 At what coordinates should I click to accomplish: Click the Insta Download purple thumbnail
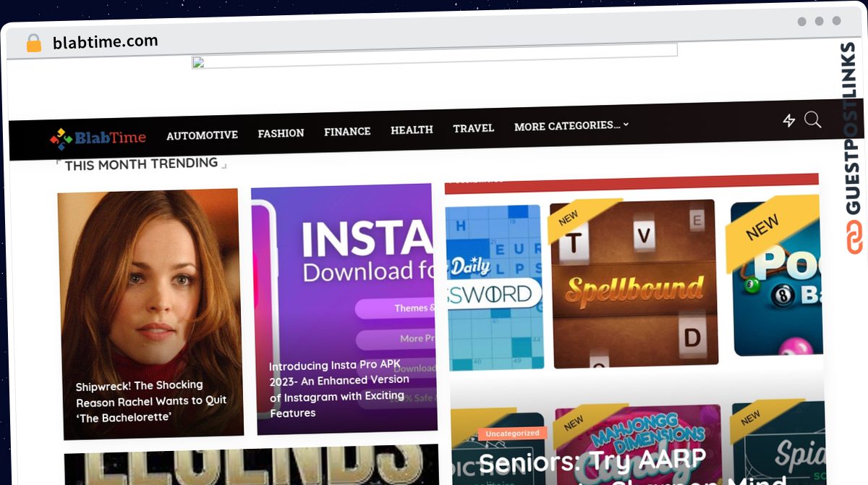(344, 309)
